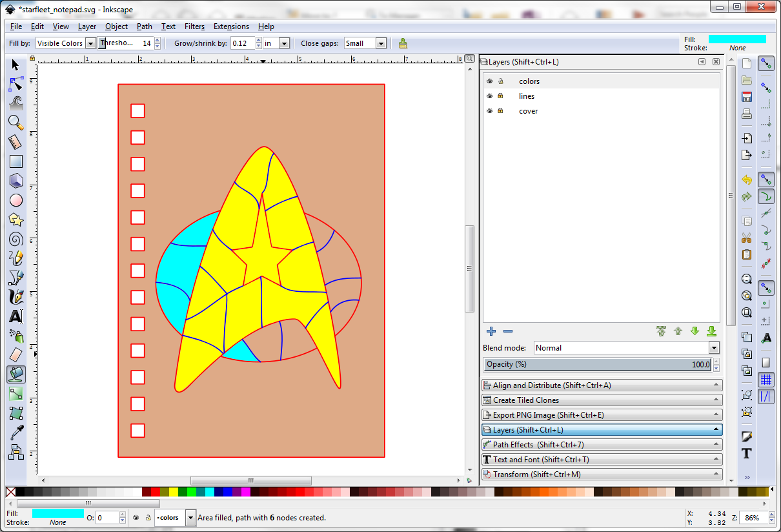Delete current layer with minus button
Screen dimensions: 781x532
[508, 331]
